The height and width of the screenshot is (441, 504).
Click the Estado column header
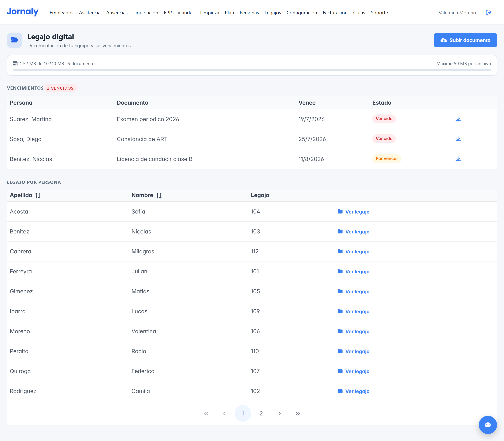tap(381, 103)
